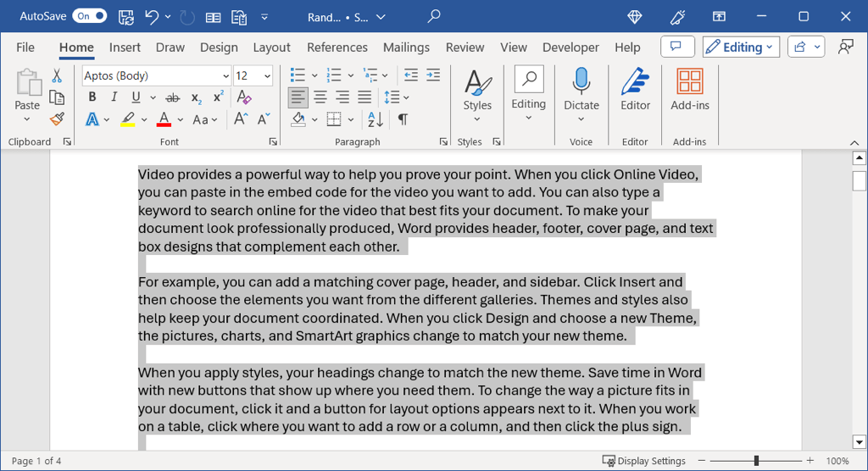The height and width of the screenshot is (471, 868).
Task: Open the Search magnifier in the title bar
Action: 434,16
